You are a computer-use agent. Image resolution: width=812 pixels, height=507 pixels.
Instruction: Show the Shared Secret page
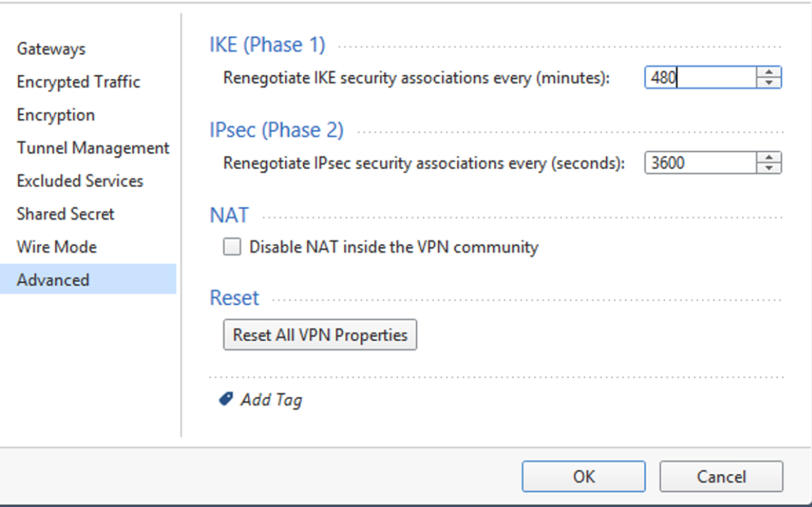pos(66,214)
